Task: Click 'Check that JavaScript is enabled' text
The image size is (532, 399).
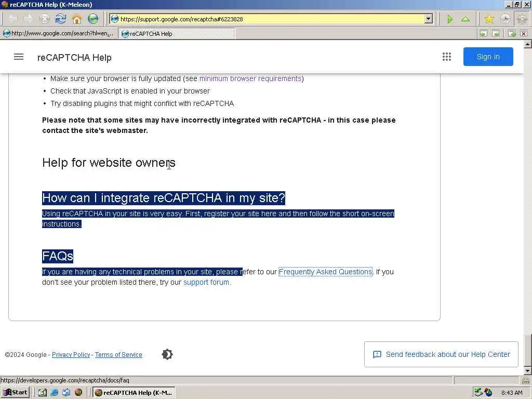Action: tap(130, 91)
